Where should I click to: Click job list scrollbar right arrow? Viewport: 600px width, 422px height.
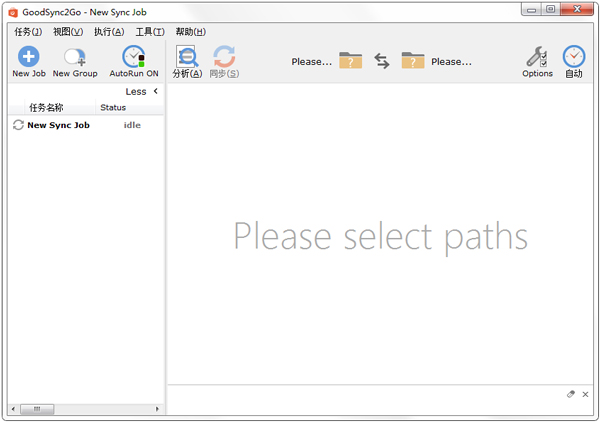(157, 409)
